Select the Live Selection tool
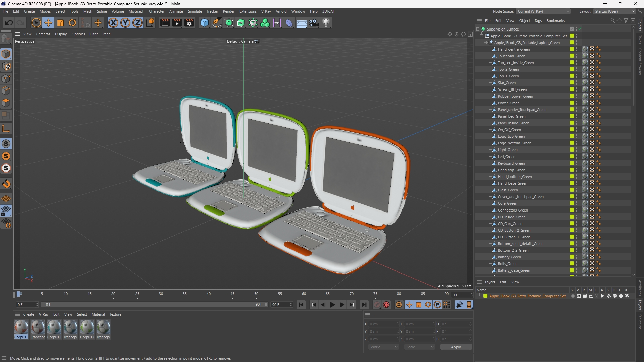644x362 pixels. [x=36, y=23]
